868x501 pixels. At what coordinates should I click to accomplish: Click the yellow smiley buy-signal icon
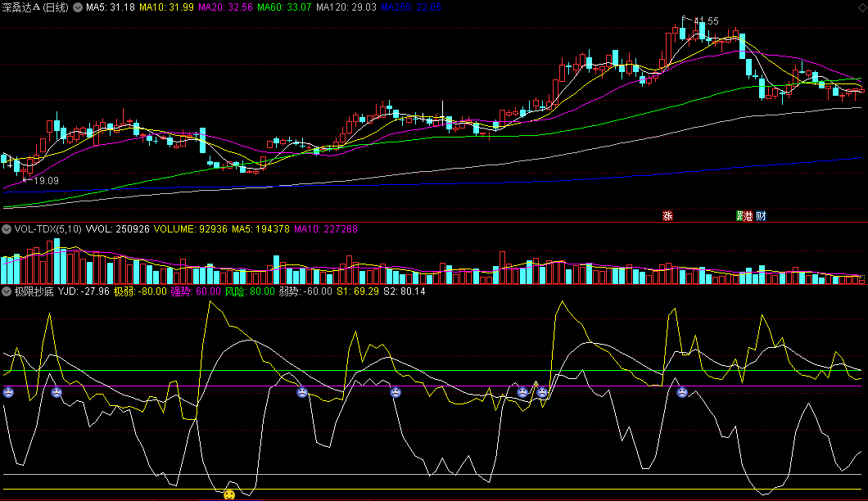tap(229, 494)
